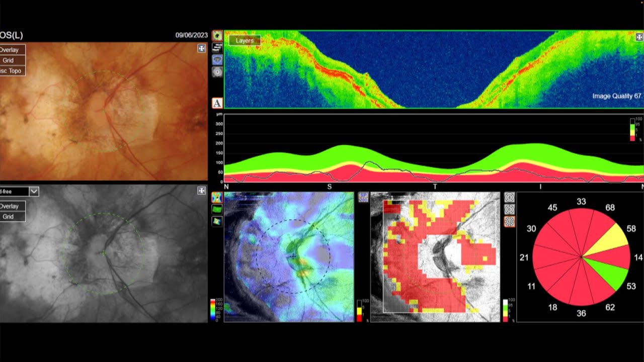This screenshot has height=362, width=644.
Task: Click the RNFL thickness color map
Action: point(289,257)
